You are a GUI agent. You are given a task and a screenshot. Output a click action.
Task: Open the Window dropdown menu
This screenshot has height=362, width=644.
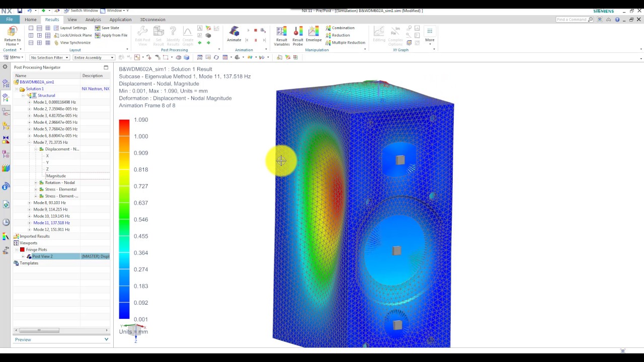coord(114,11)
